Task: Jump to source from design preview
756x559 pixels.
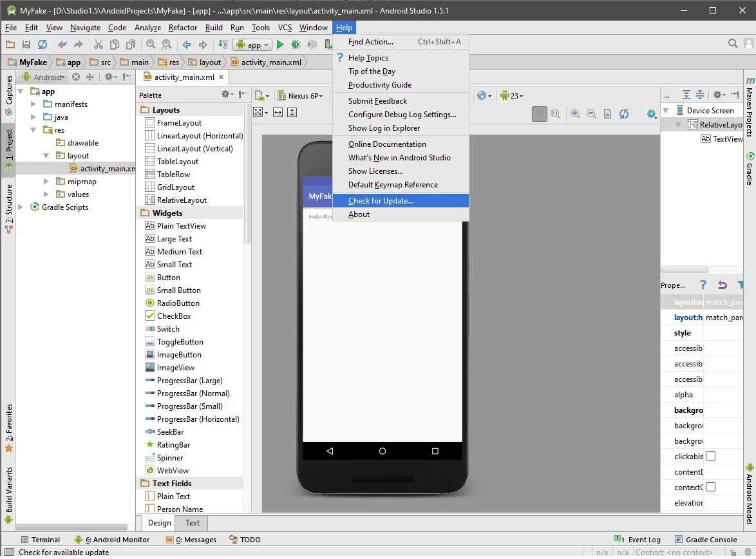Action: [607, 114]
